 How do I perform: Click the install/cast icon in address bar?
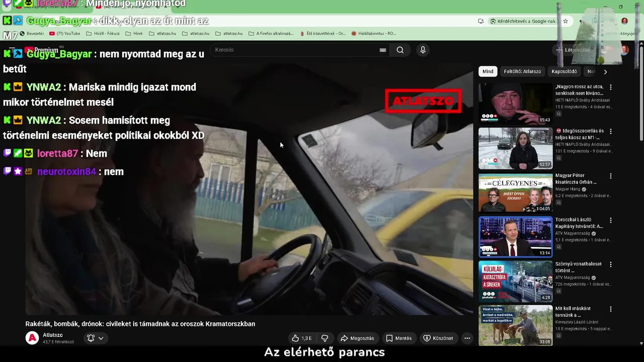(481, 21)
